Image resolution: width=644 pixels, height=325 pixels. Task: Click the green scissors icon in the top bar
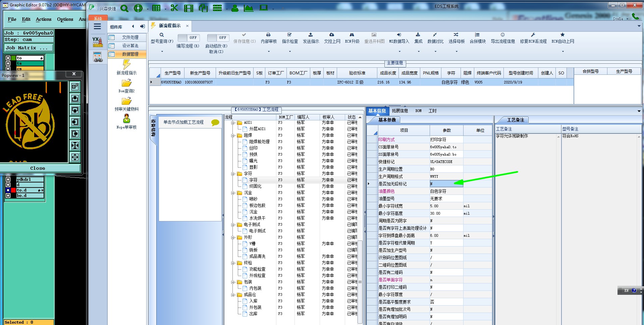174,8
